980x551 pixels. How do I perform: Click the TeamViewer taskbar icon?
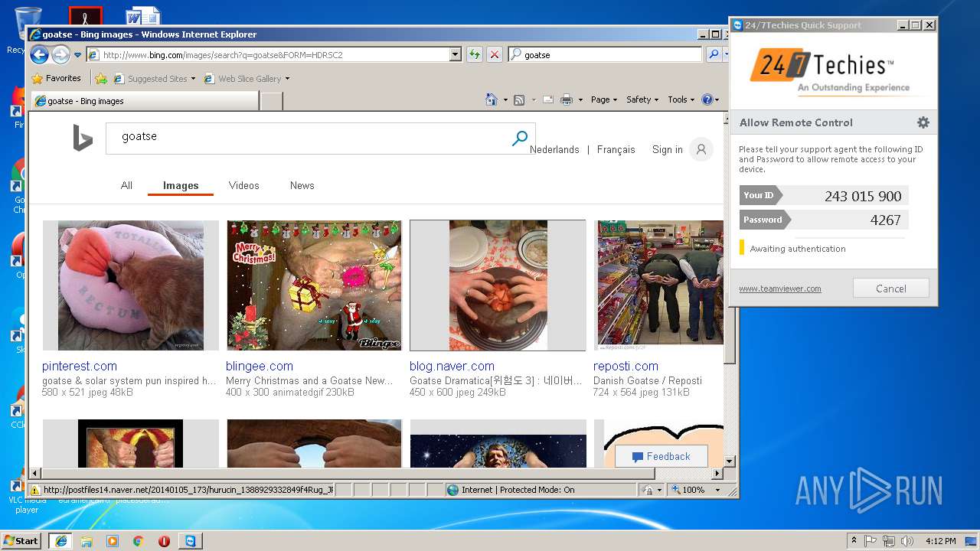tap(190, 541)
